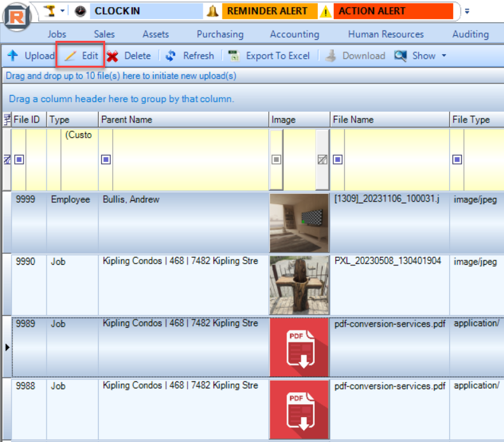The image size is (504, 442).
Task: Open the wooden stump photo thumbnail
Action: pos(299,285)
